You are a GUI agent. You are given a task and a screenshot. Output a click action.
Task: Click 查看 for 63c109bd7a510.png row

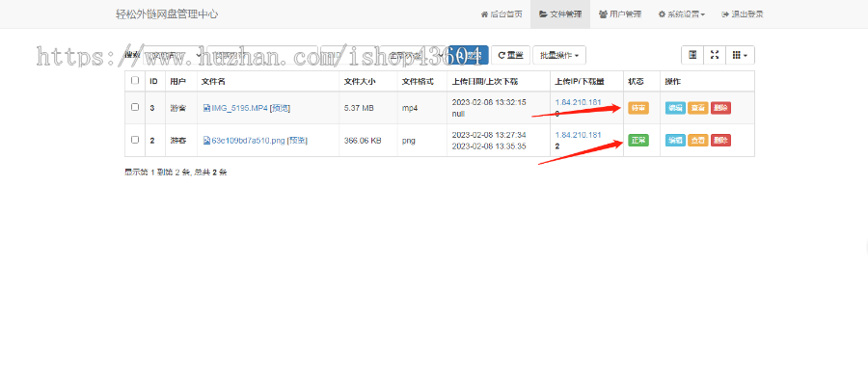click(x=698, y=141)
